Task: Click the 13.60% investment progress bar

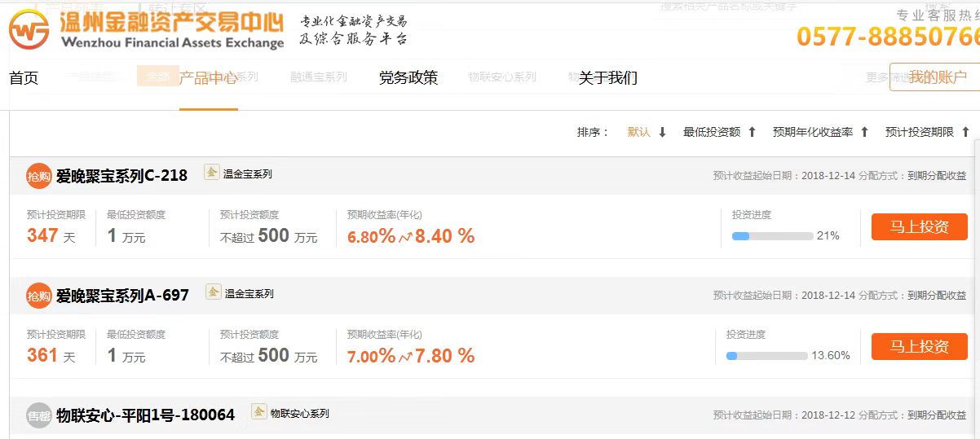Action: point(766,356)
